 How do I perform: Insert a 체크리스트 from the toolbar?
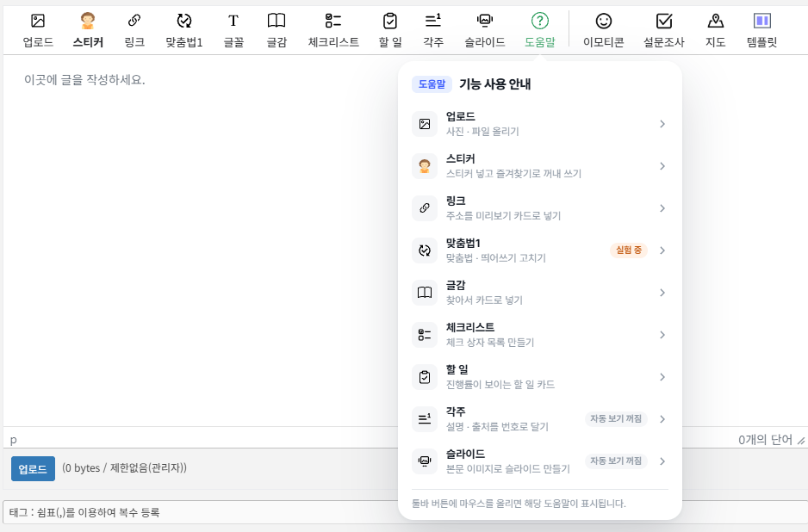click(x=333, y=30)
